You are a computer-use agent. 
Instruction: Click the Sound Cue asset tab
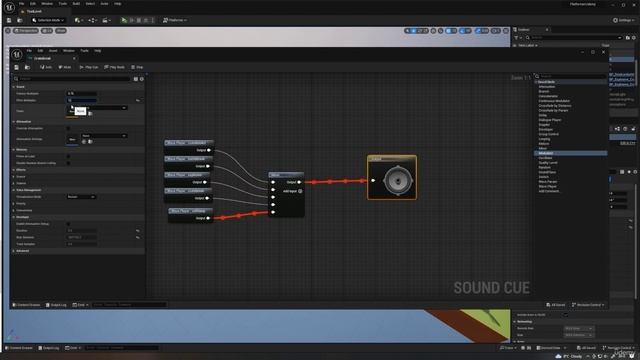51,58
